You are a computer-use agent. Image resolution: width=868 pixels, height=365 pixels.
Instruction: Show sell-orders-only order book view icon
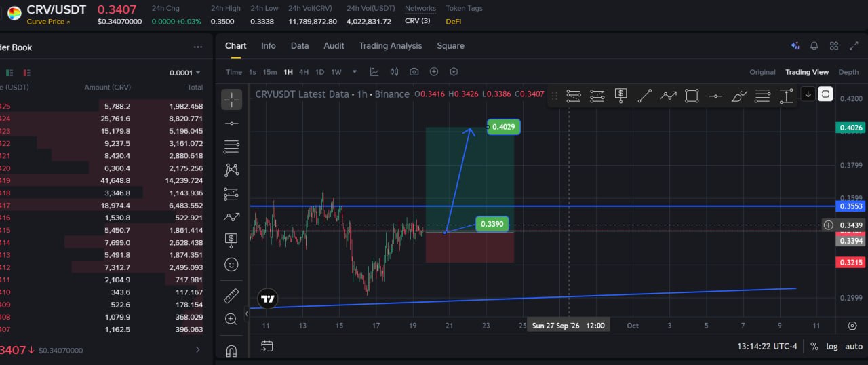click(27, 73)
